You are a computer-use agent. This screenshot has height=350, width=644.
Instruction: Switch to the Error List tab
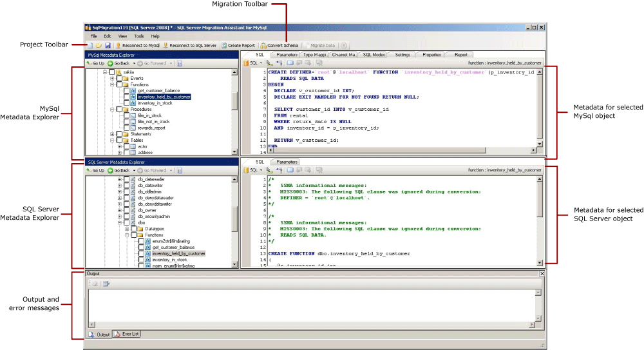127,334
